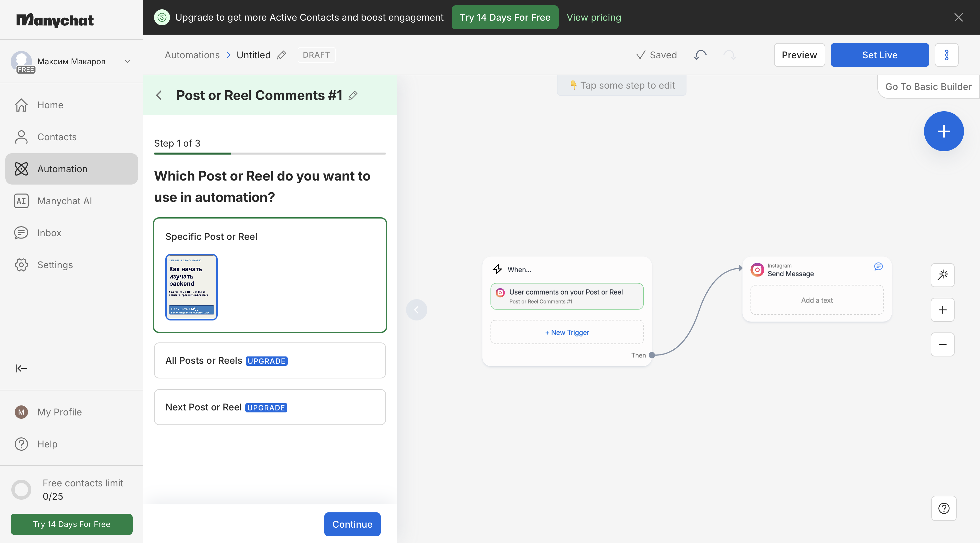Click the undo arrow in toolbar

point(700,55)
